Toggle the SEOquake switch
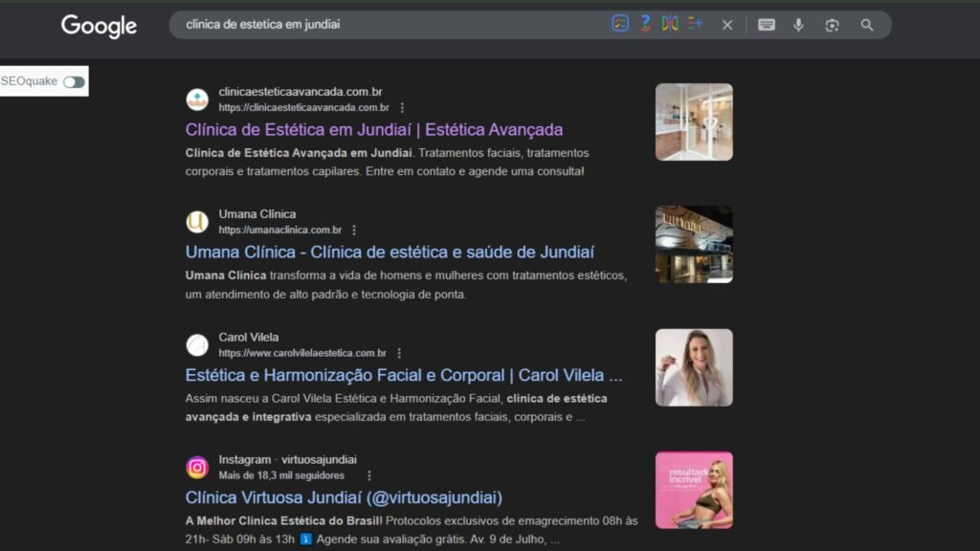 74,82
